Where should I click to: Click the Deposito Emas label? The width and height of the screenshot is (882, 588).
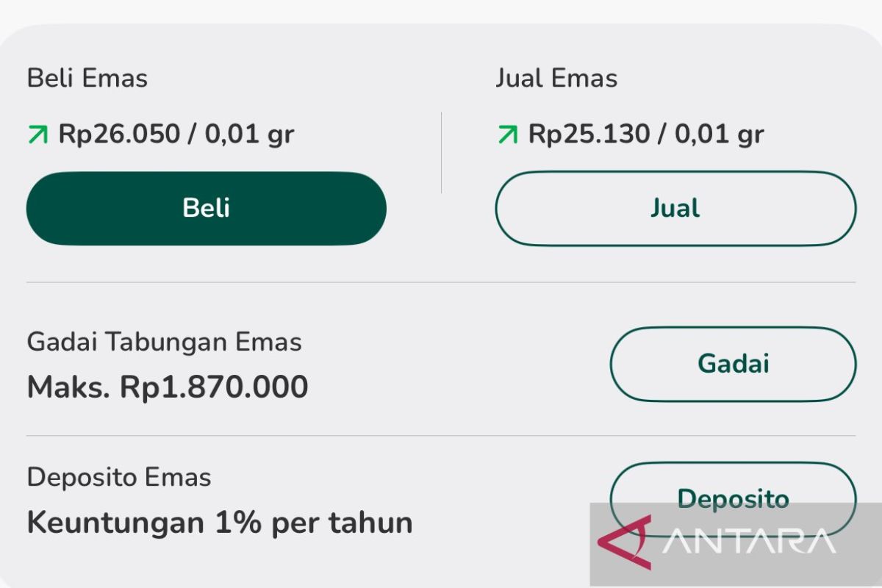pos(119,478)
